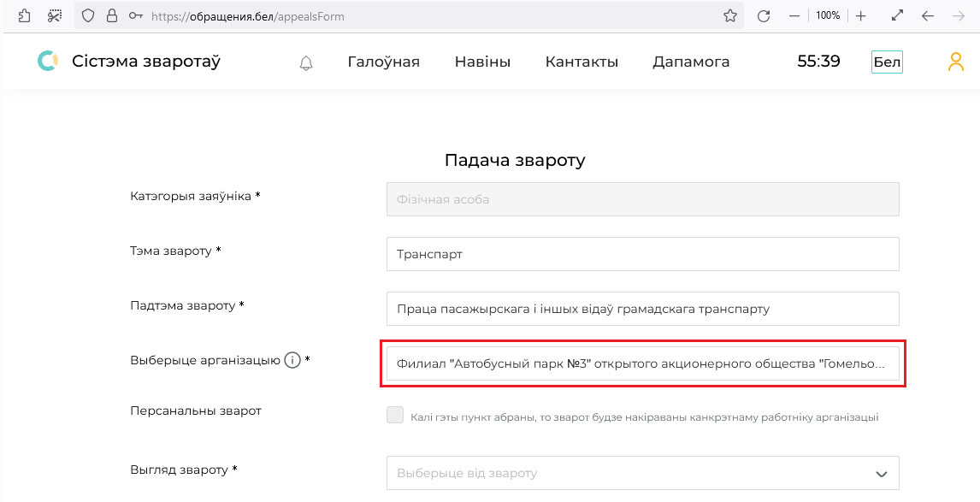The width and height of the screenshot is (980, 502).
Task: Reload the page with refresh icon
Action: [763, 15]
